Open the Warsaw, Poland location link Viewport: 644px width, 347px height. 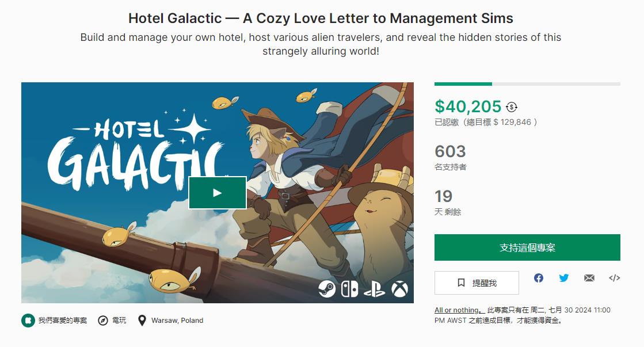click(x=170, y=321)
